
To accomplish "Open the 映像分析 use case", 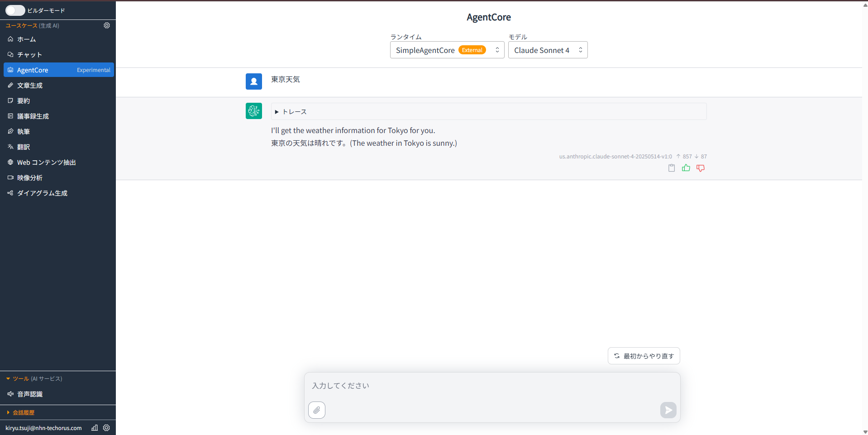I will coord(30,177).
